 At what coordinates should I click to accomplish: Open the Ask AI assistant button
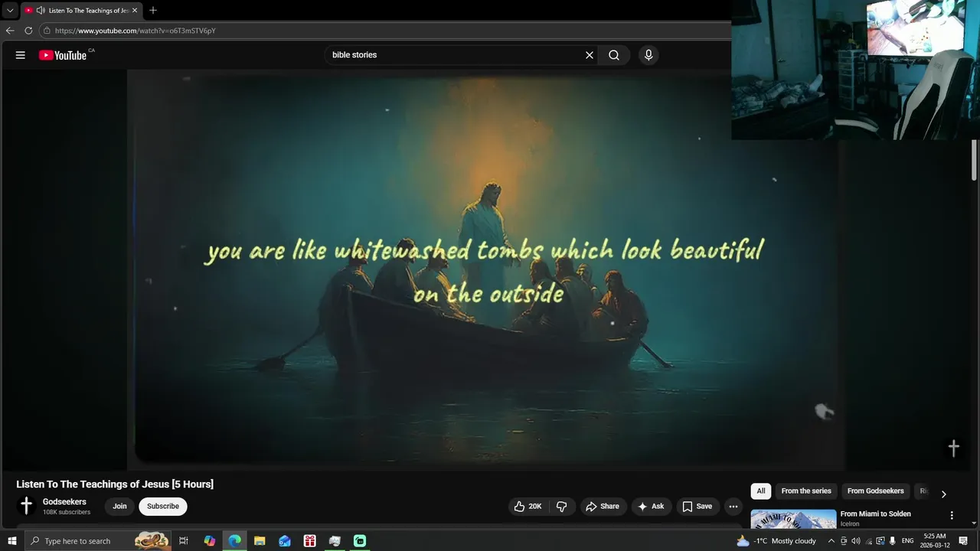point(651,507)
